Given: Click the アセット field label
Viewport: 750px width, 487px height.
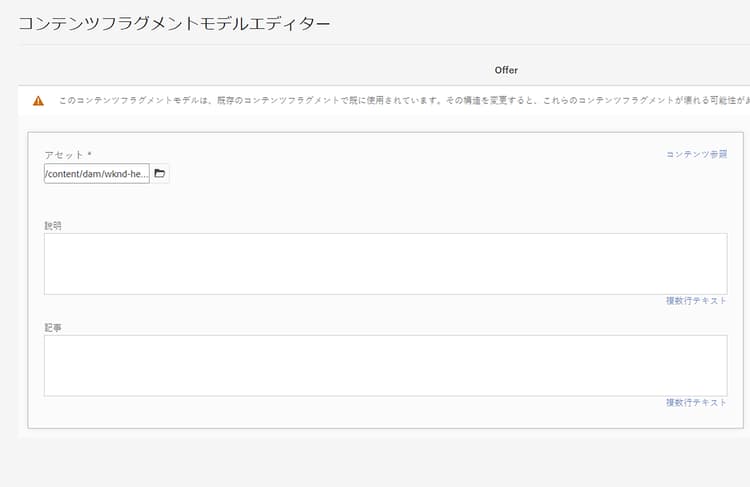Looking at the screenshot, I should (68, 155).
